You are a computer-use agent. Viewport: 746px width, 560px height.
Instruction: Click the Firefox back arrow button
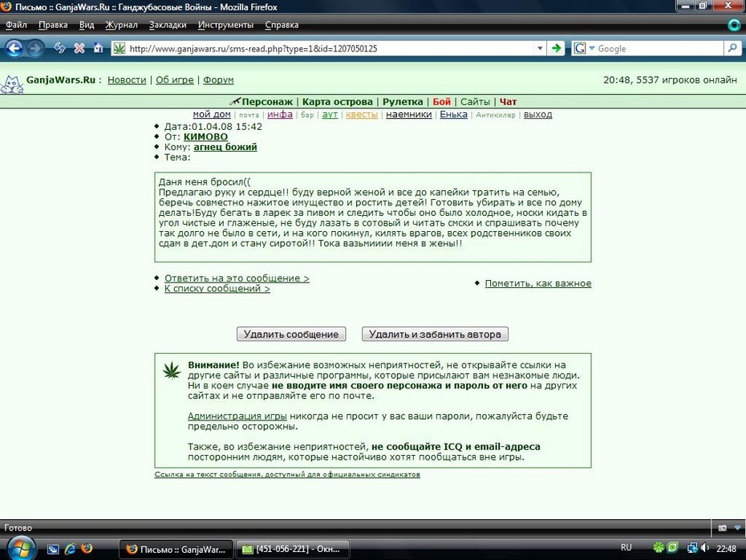(x=14, y=48)
